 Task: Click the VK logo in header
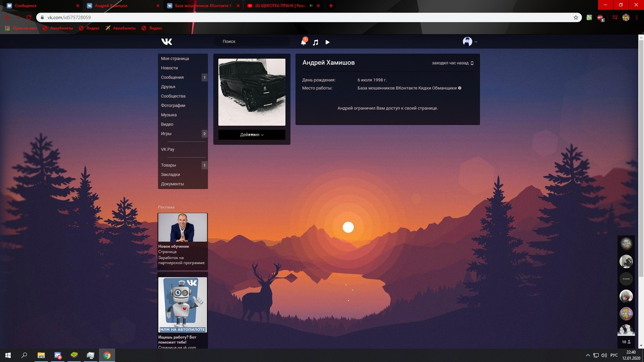click(x=167, y=42)
